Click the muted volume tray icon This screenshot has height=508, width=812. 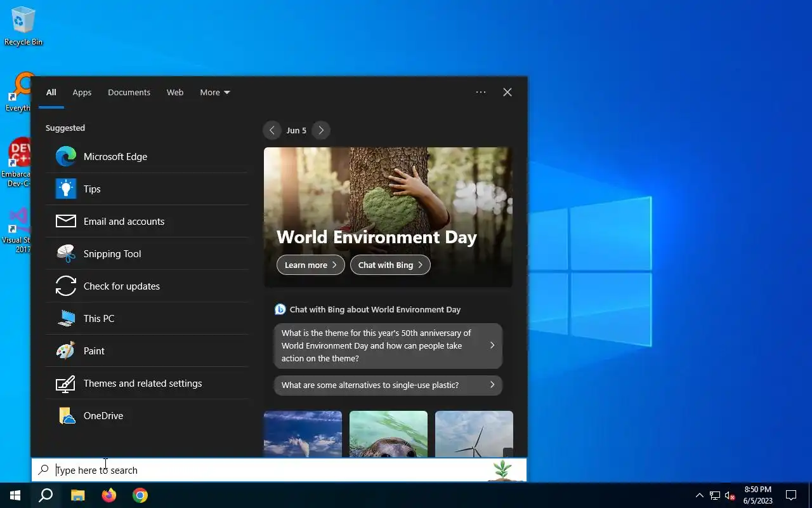(x=730, y=495)
